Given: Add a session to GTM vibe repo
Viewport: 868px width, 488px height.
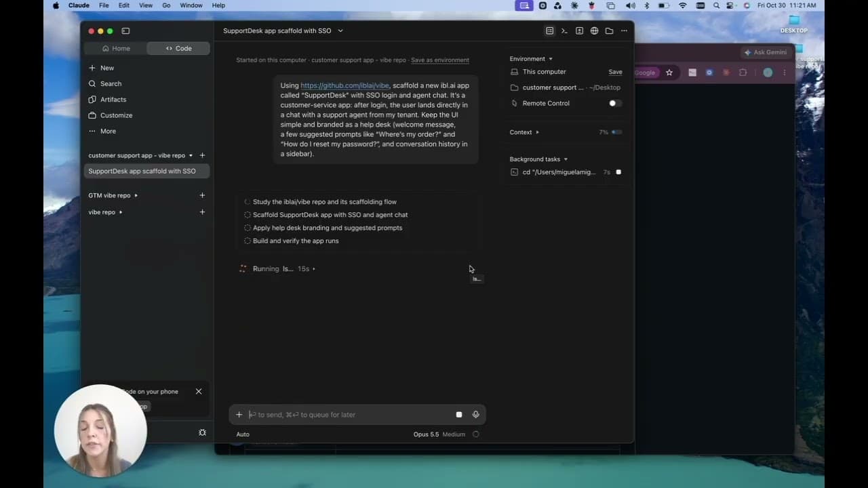Looking at the screenshot, I should coord(202,195).
